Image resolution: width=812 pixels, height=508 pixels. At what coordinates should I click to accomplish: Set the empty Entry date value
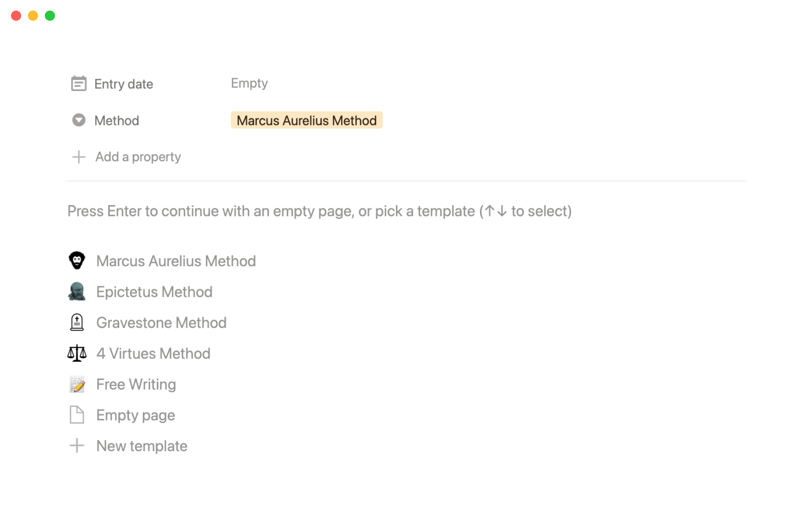249,83
